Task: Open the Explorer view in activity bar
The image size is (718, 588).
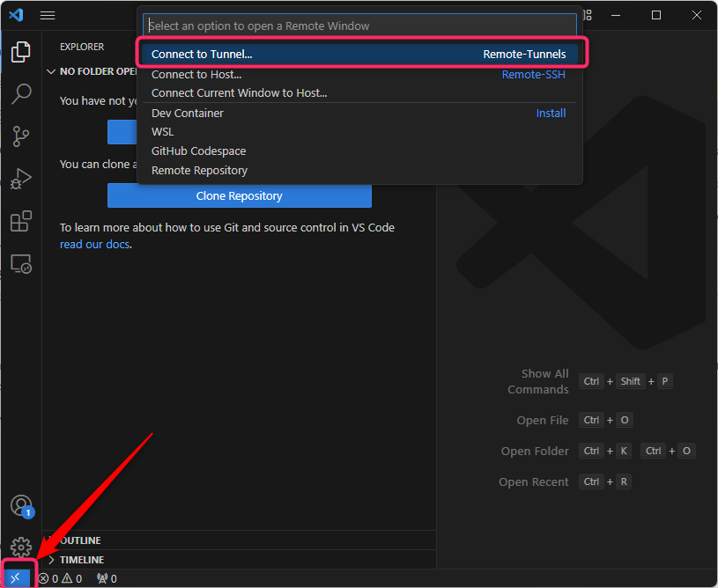Action: [x=20, y=52]
